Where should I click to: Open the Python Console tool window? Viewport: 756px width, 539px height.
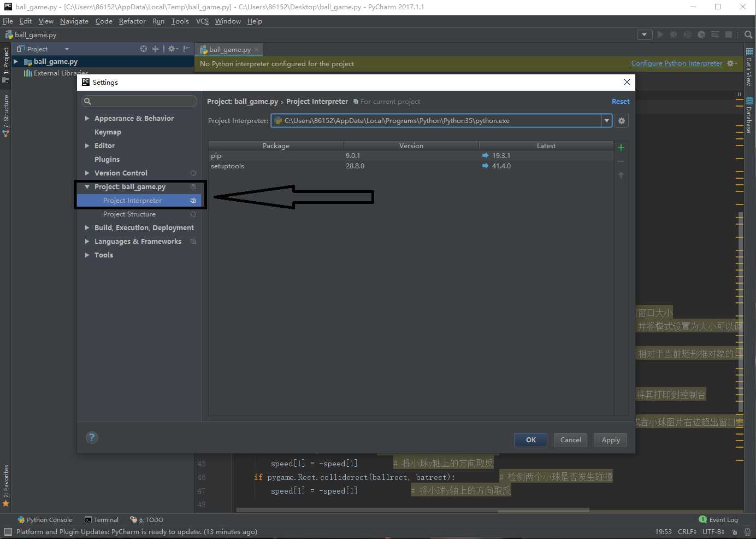45,520
